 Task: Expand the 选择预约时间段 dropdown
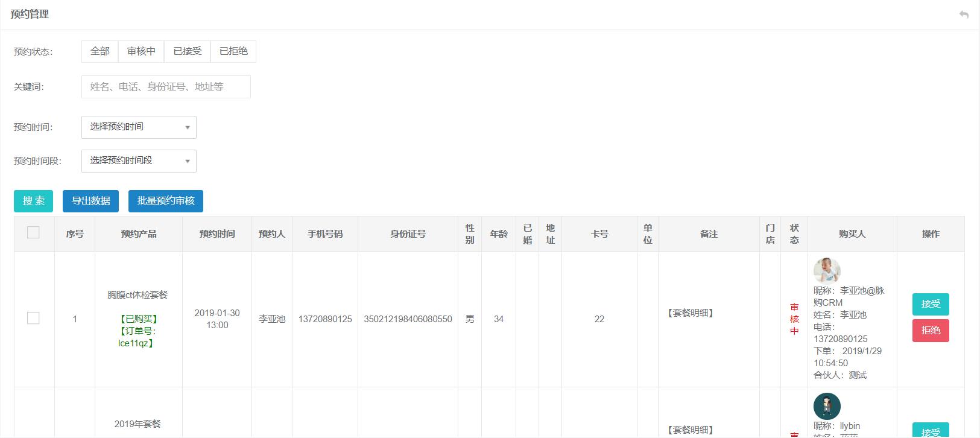pyautogui.click(x=139, y=161)
